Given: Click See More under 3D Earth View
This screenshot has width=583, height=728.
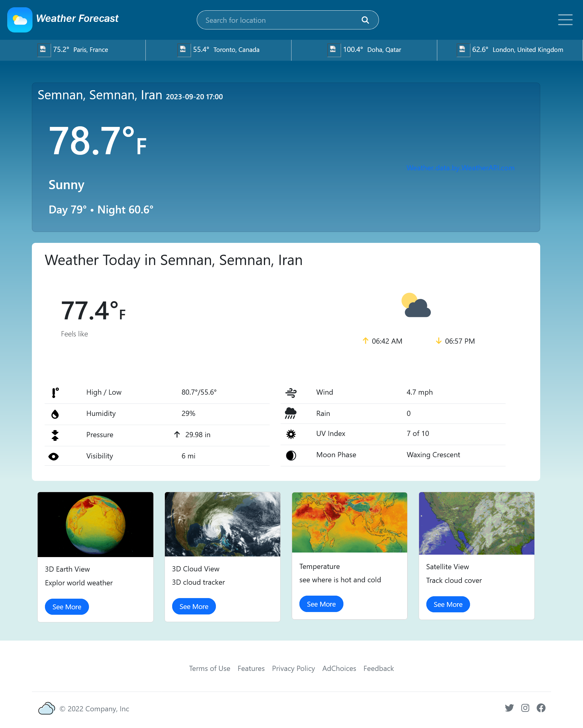Looking at the screenshot, I should pos(66,607).
